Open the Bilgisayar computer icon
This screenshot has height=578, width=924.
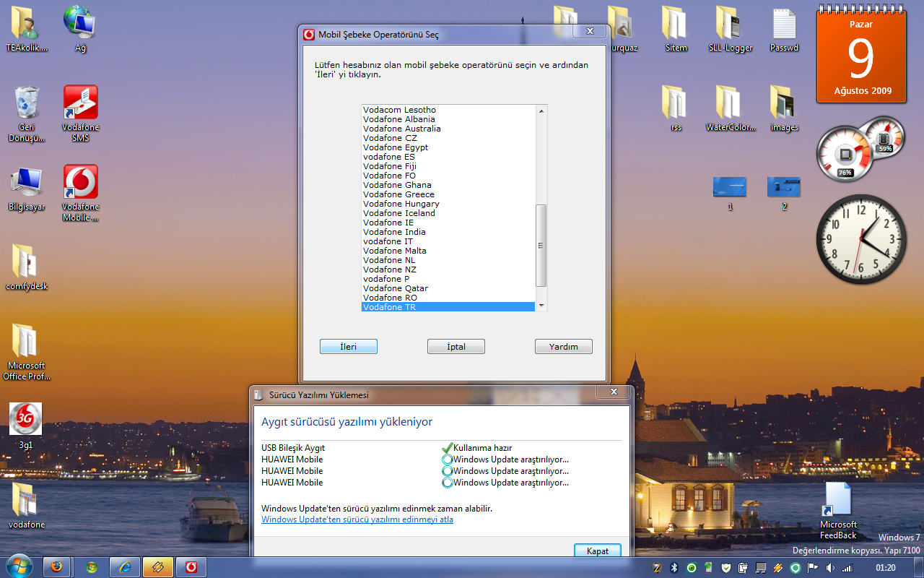27,188
